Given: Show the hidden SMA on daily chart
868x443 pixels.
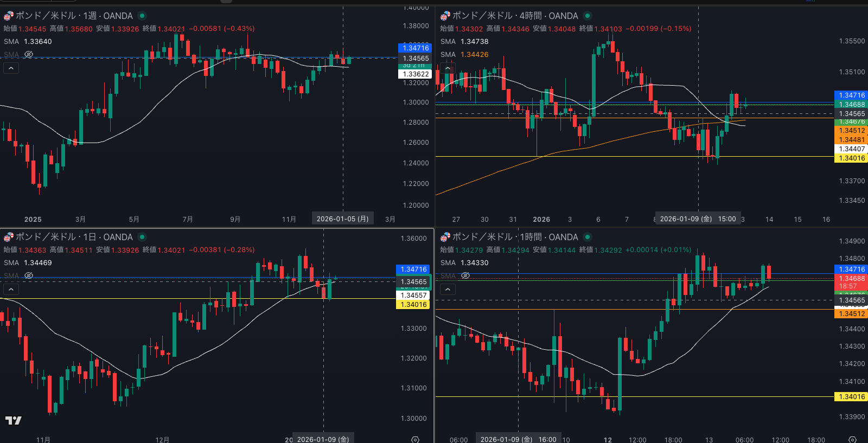Looking at the screenshot, I should point(29,275).
